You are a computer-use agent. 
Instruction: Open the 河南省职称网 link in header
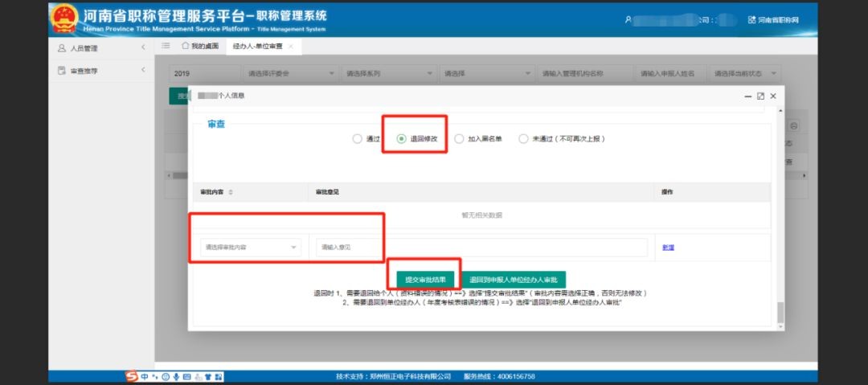[773, 20]
